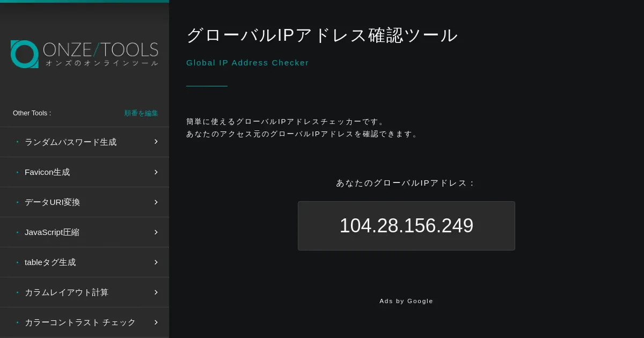Open the ランダムパスワード生成 tool
644x338 pixels.
(x=70, y=142)
